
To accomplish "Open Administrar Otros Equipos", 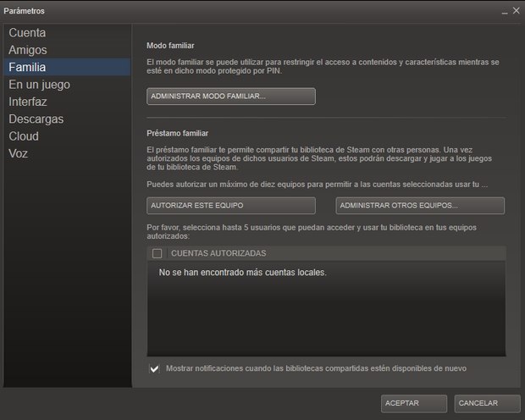I will [x=419, y=206].
